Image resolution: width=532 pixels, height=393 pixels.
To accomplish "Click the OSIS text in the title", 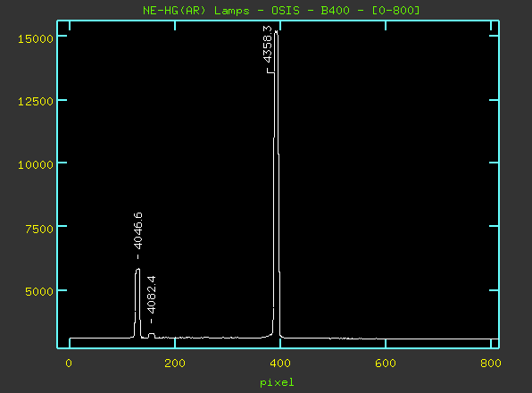I will (x=286, y=11).
